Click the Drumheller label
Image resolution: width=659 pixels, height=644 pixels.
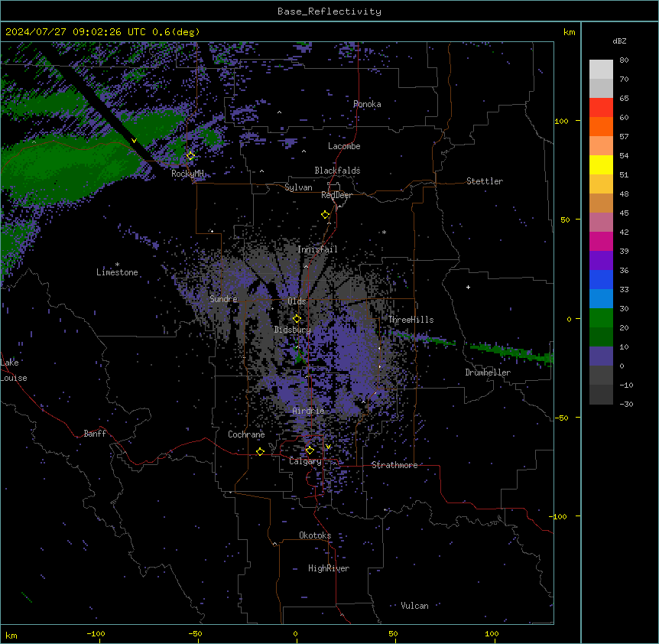click(488, 372)
